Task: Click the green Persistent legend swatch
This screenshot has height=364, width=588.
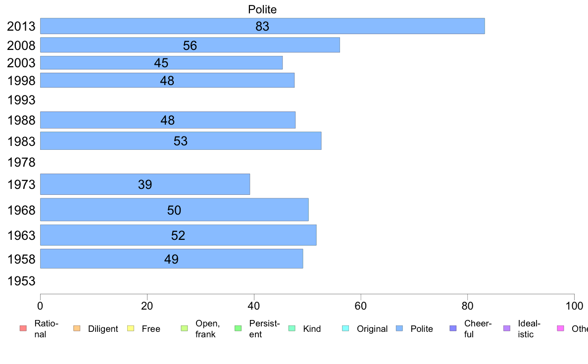Action: pyautogui.click(x=238, y=328)
